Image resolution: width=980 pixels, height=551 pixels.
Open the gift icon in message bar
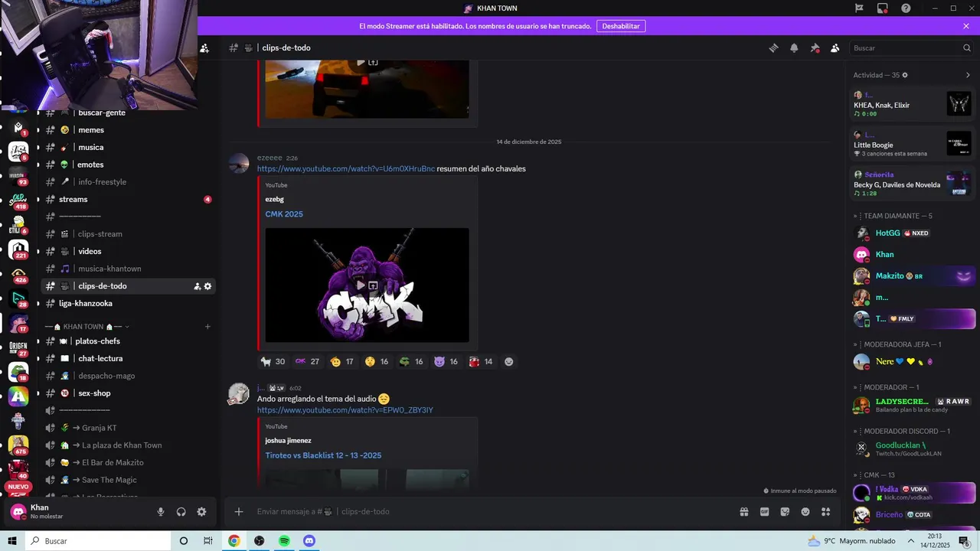[x=743, y=512]
